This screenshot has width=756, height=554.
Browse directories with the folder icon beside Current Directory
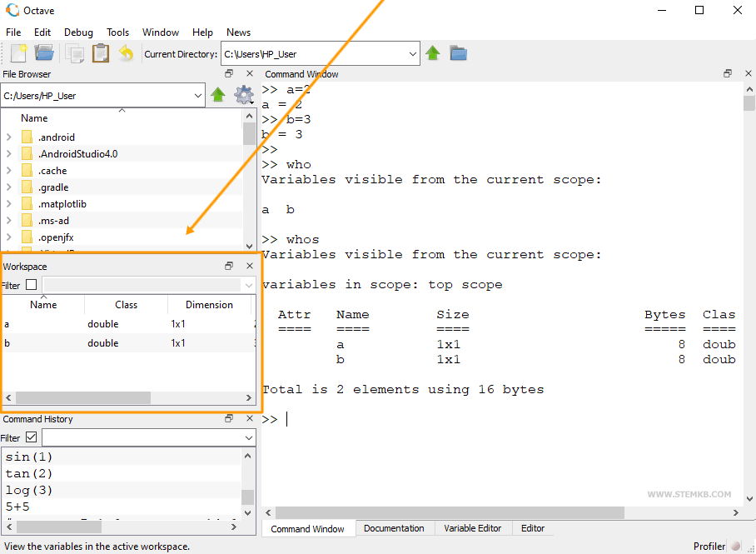click(458, 53)
